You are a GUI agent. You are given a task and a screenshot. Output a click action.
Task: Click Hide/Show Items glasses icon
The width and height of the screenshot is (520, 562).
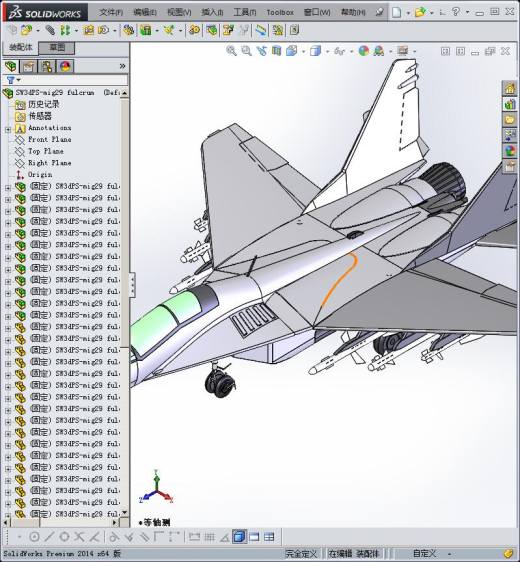click(x=339, y=51)
